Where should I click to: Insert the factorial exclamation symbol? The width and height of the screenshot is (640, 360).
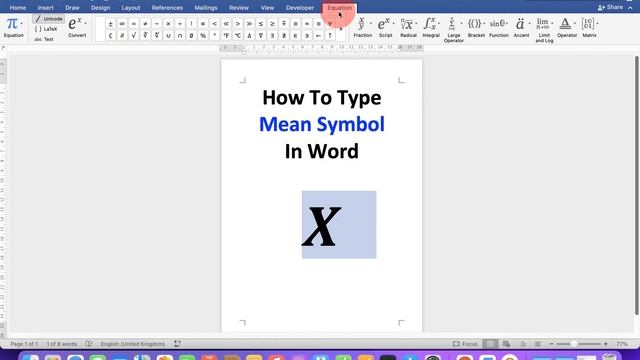pos(191,24)
